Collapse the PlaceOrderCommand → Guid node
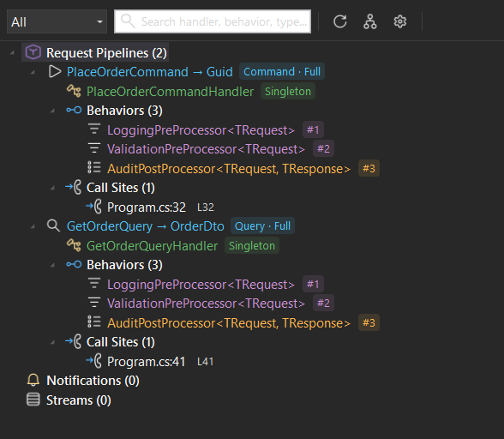504x439 pixels. [33, 72]
